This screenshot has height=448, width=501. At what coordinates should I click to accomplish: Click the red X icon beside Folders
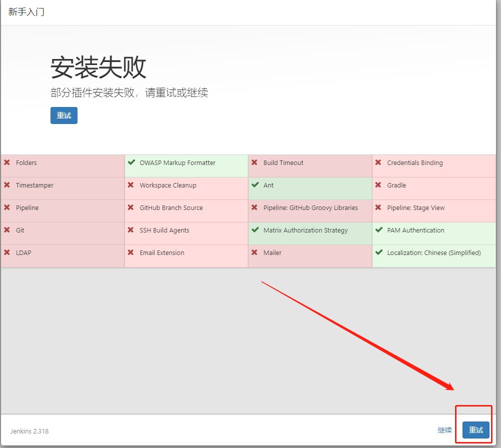click(7, 162)
